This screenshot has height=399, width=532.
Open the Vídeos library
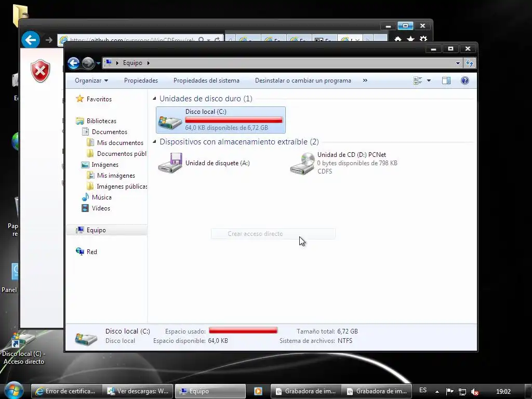tap(101, 208)
